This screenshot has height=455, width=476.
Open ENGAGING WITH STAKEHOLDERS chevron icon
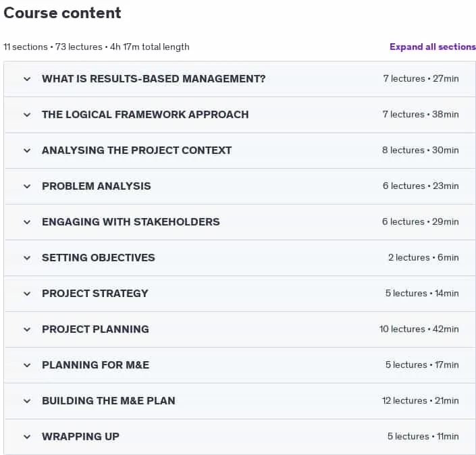(x=27, y=222)
